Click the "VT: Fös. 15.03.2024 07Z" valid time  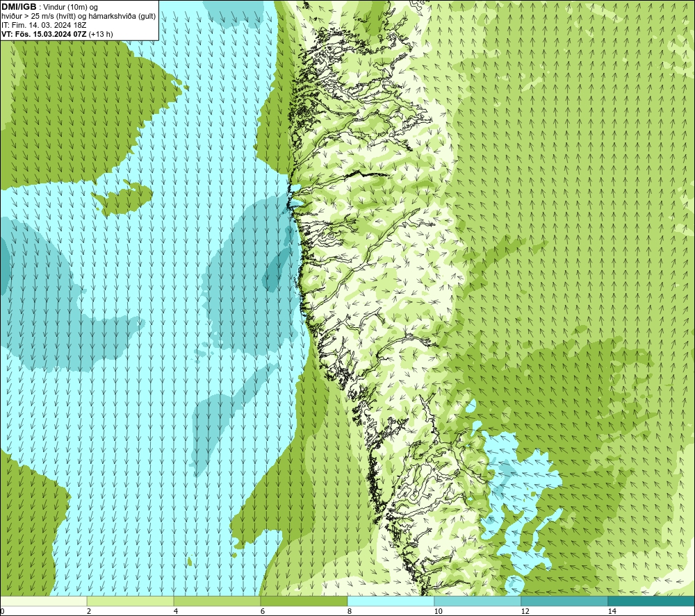44,34
